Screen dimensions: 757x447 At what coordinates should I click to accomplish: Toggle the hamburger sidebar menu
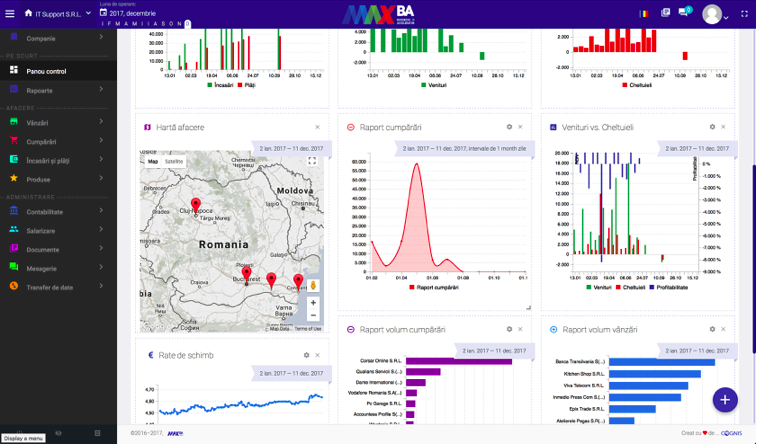(11, 14)
